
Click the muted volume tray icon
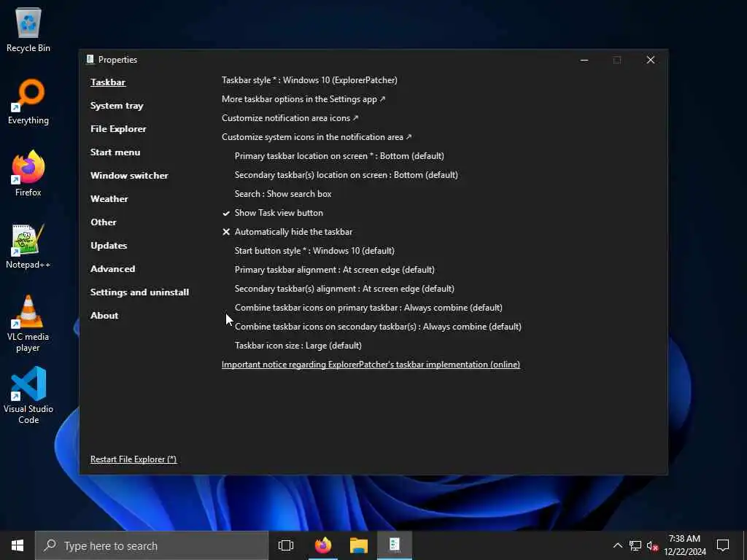[x=652, y=545]
